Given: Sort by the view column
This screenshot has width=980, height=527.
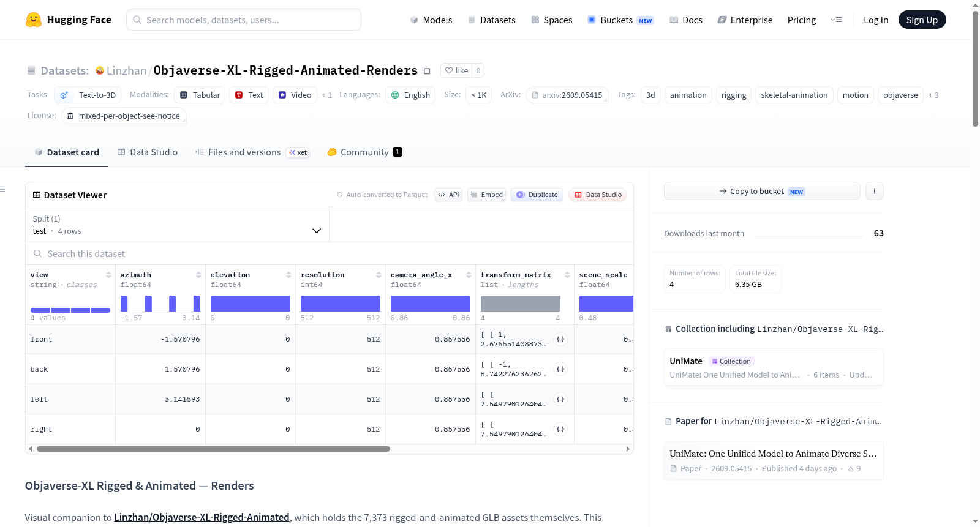Looking at the screenshot, I should tap(108, 275).
